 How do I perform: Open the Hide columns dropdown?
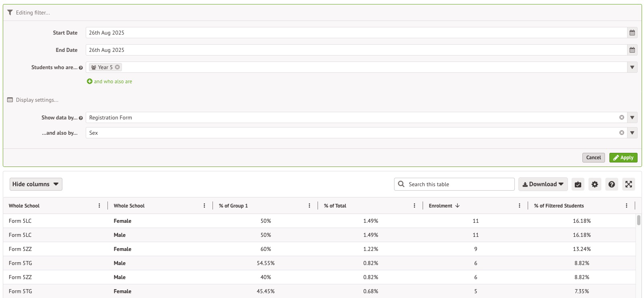pyautogui.click(x=36, y=184)
